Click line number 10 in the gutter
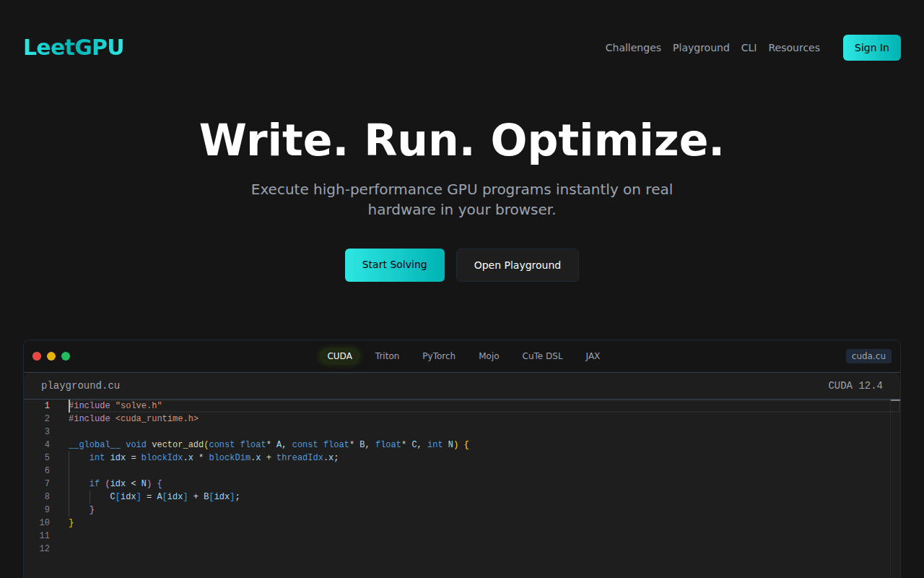The width and height of the screenshot is (924, 578). 45,523
